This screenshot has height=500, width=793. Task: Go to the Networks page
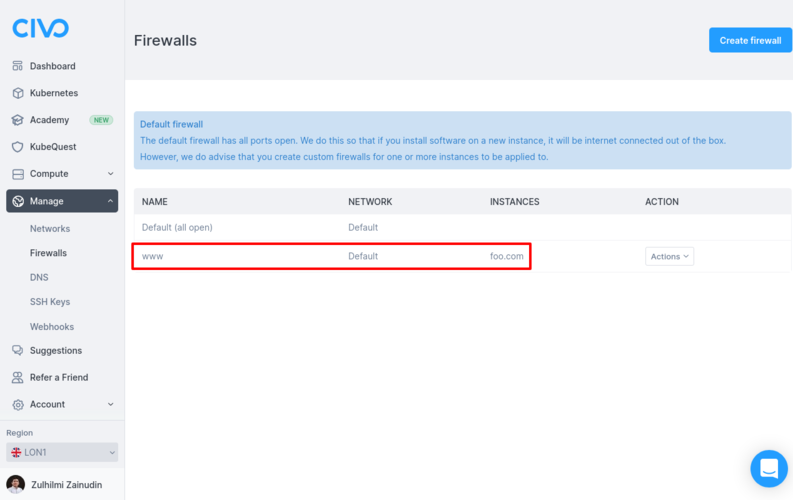click(x=50, y=229)
